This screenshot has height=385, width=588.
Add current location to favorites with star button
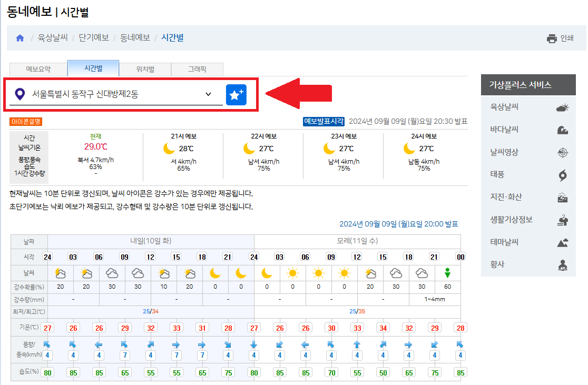pos(236,94)
